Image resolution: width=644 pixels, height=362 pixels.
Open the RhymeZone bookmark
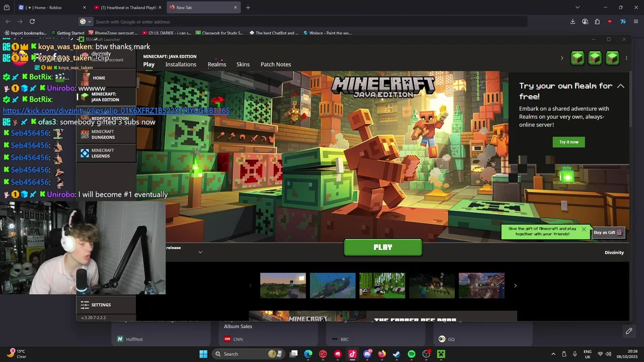(x=113, y=33)
